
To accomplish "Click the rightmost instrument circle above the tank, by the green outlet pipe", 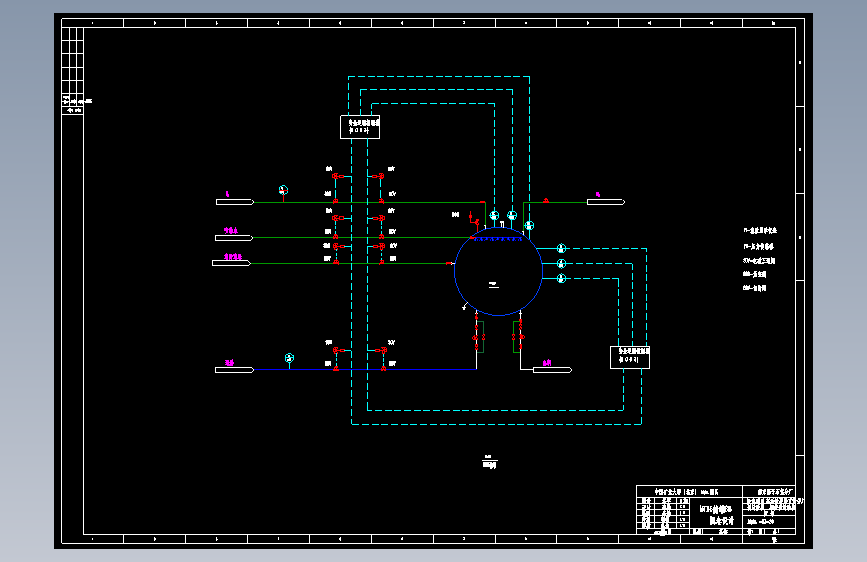I will tap(529, 226).
